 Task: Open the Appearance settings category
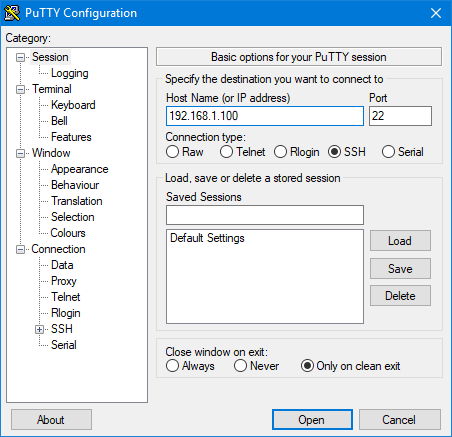coord(80,169)
